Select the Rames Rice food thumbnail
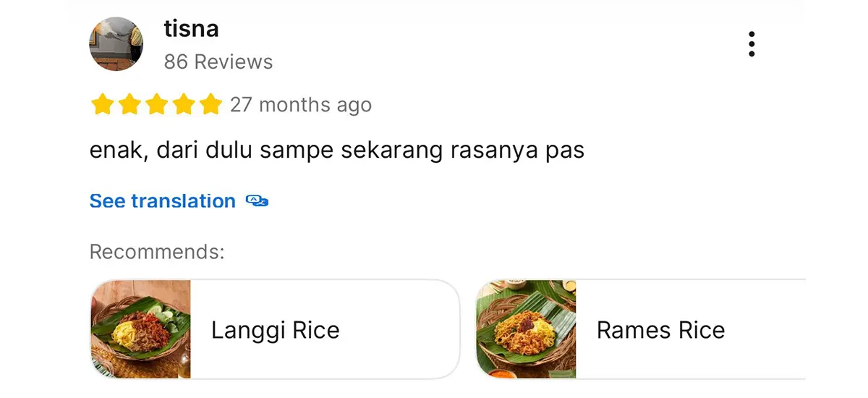This screenshot has height=398, width=868. point(526,329)
